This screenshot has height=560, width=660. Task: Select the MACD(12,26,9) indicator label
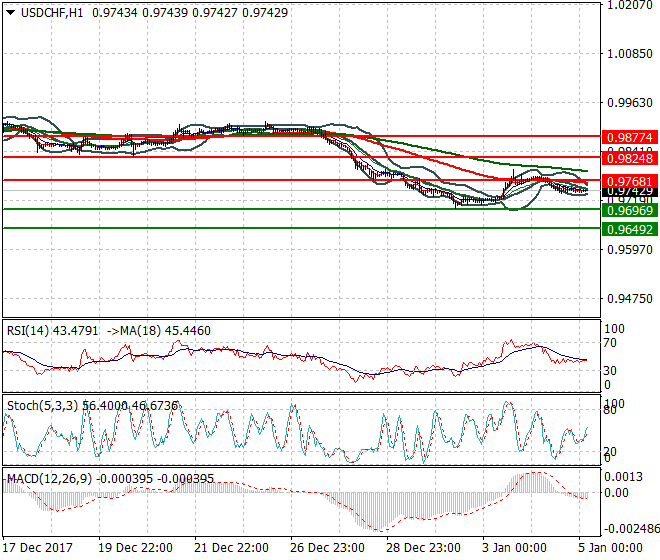(x=49, y=479)
